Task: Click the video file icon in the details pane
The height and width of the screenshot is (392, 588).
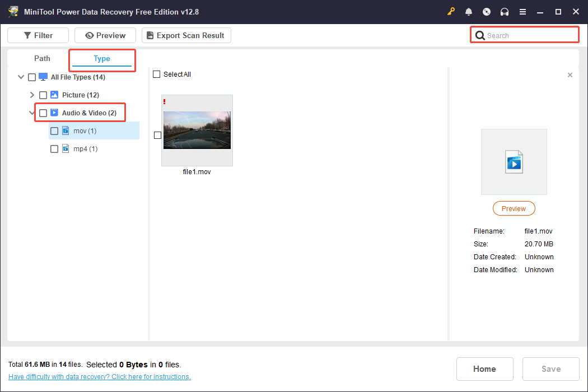Action: click(x=514, y=162)
